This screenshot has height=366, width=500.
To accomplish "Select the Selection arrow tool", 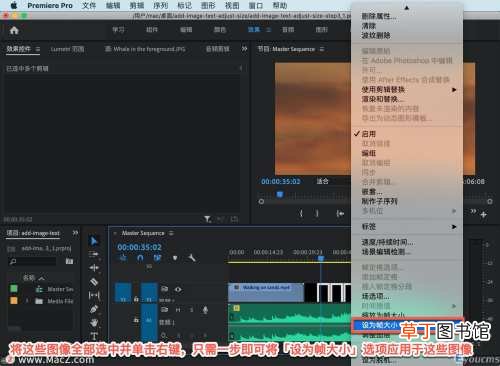I will point(94,241).
